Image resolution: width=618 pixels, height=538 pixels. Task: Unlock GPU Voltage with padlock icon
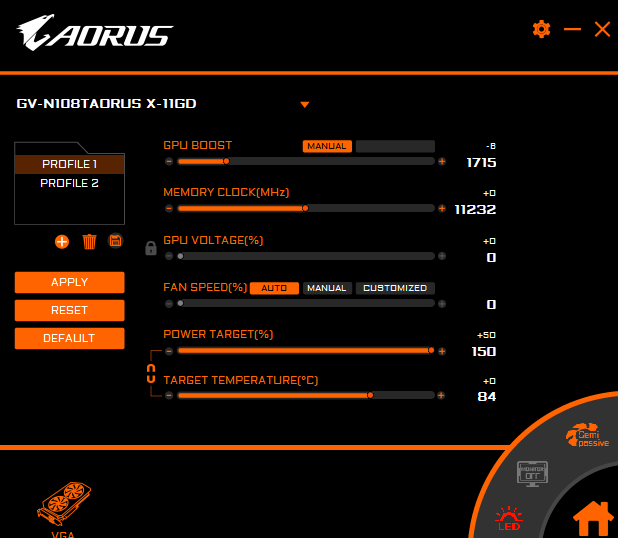pyautogui.click(x=151, y=248)
